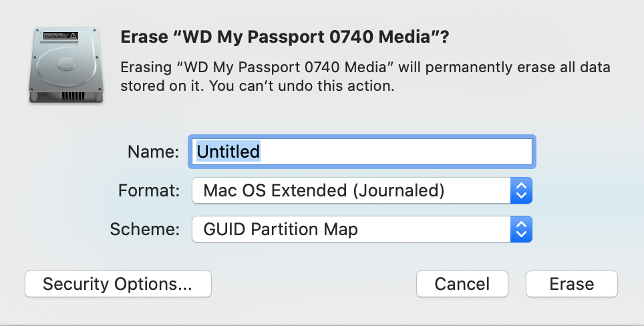
Task: Click the empty area of the Name field
Action: pyautogui.click(x=401, y=152)
